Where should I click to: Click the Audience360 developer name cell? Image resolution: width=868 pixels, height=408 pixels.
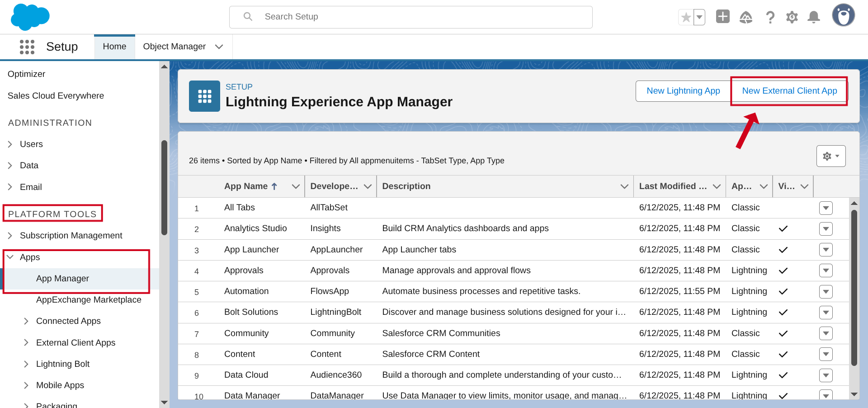coord(336,375)
